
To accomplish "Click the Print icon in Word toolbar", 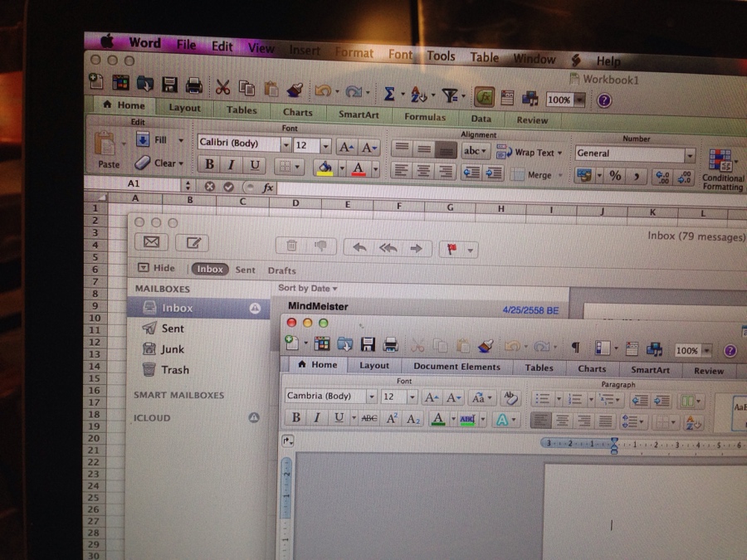I will [391, 345].
